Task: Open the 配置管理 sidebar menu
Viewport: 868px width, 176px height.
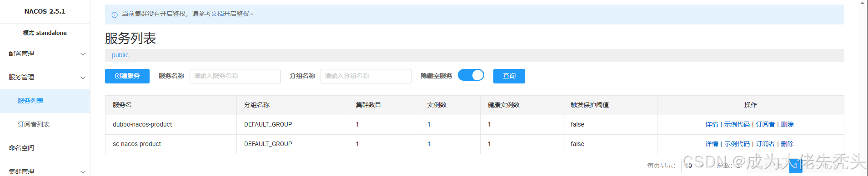Action: [x=45, y=54]
